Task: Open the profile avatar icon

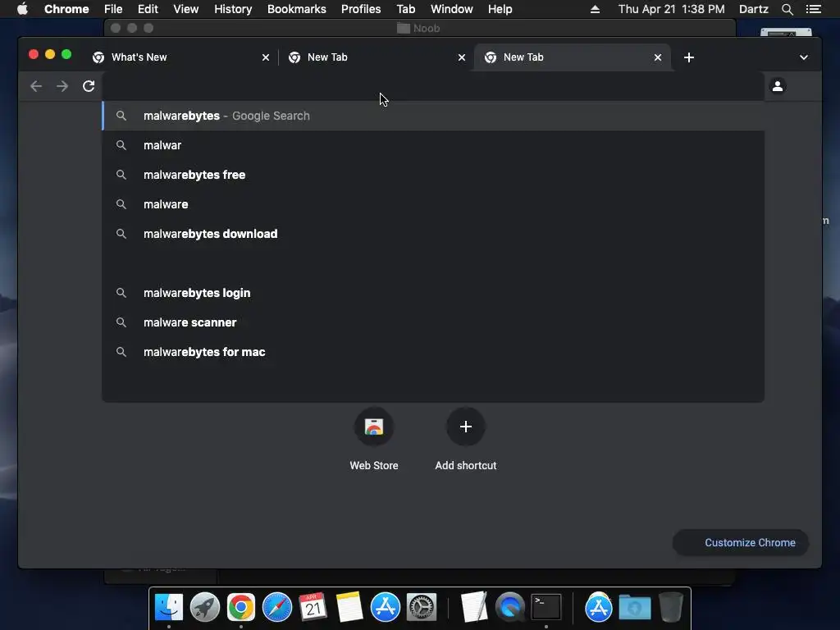Action: click(x=778, y=85)
